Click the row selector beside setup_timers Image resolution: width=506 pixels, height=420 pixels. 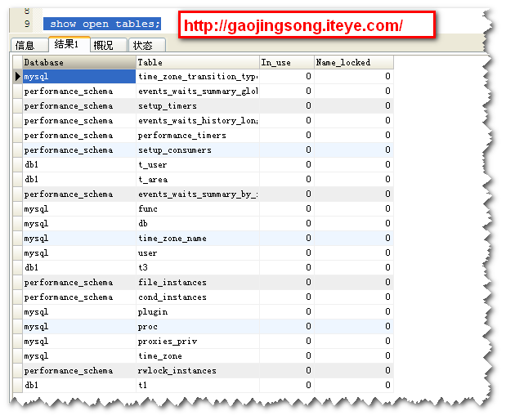click(18, 105)
